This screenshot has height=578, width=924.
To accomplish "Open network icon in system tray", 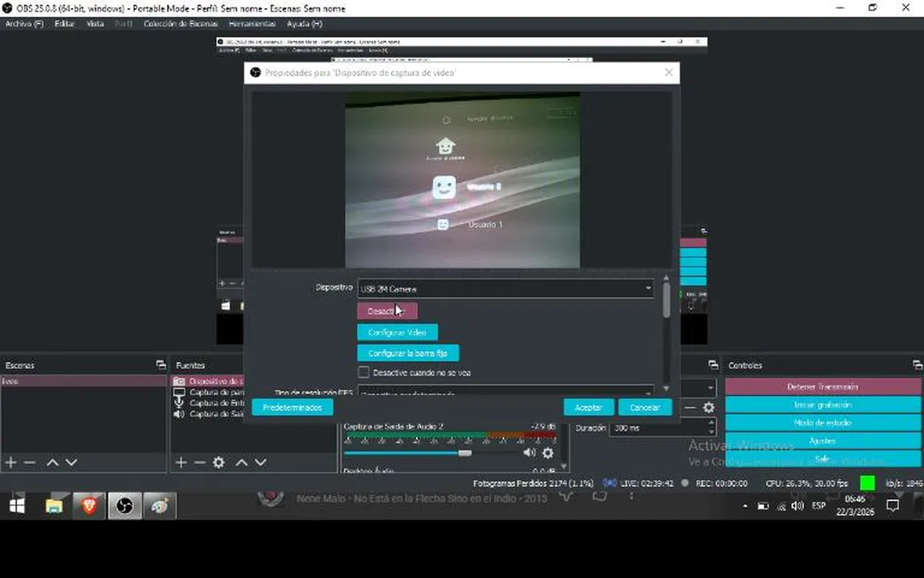I will pyautogui.click(x=781, y=506).
